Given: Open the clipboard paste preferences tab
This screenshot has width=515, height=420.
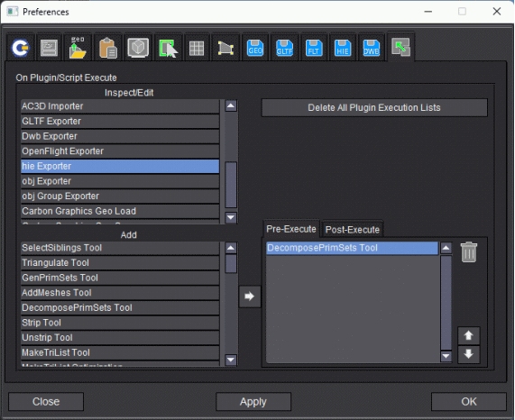Looking at the screenshot, I should (108, 49).
